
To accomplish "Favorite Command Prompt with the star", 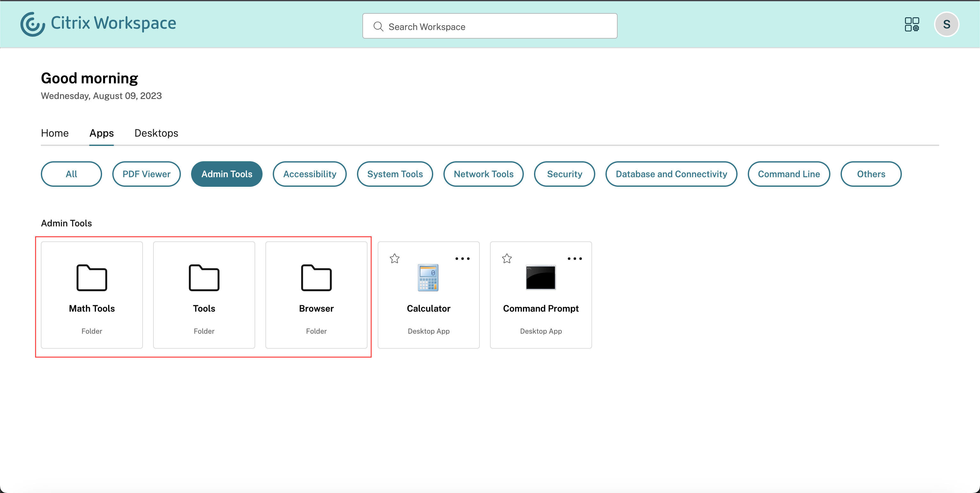I will [507, 259].
